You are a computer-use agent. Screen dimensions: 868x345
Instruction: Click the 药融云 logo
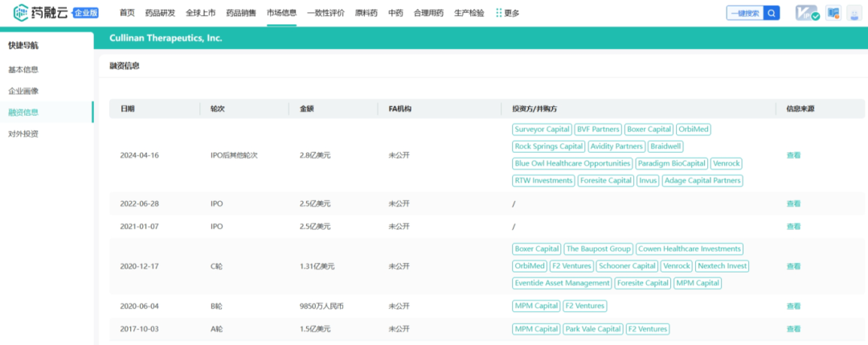tap(42, 12)
